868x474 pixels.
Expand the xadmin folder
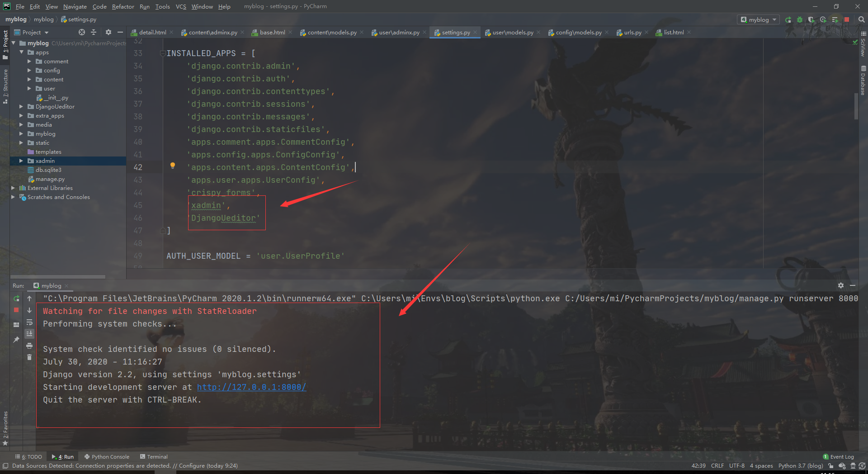pyautogui.click(x=21, y=161)
